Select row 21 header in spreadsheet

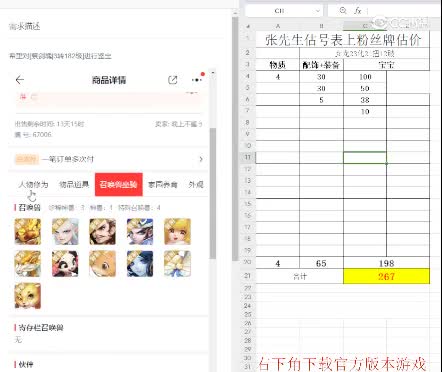pos(248,276)
